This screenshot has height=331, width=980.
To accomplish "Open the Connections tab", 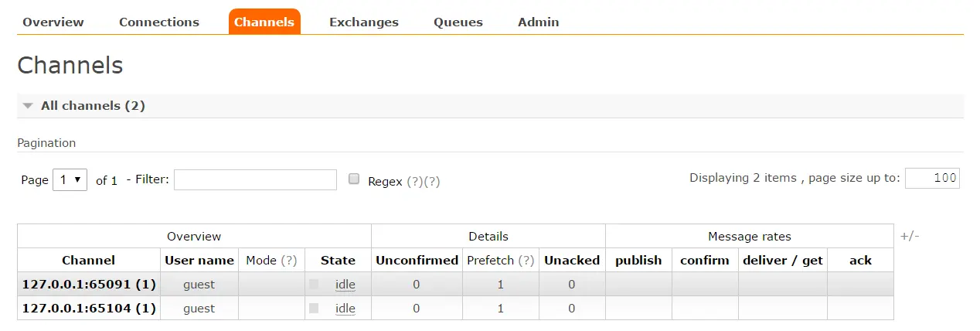I will pyautogui.click(x=159, y=22).
